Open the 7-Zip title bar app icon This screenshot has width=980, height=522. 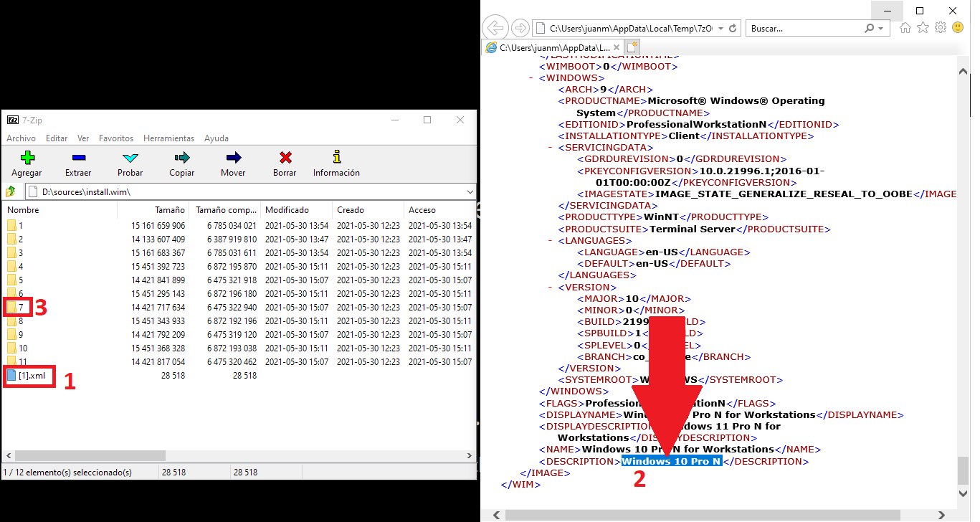coord(12,120)
